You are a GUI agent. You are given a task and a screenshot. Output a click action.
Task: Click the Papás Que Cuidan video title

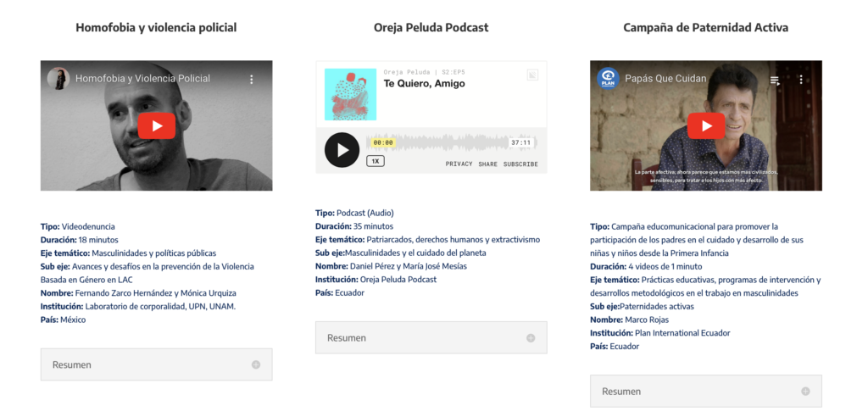[666, 79]
